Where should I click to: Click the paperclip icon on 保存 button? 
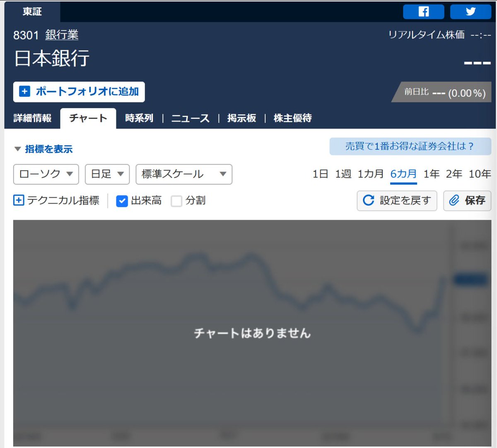tap(454, 201)
